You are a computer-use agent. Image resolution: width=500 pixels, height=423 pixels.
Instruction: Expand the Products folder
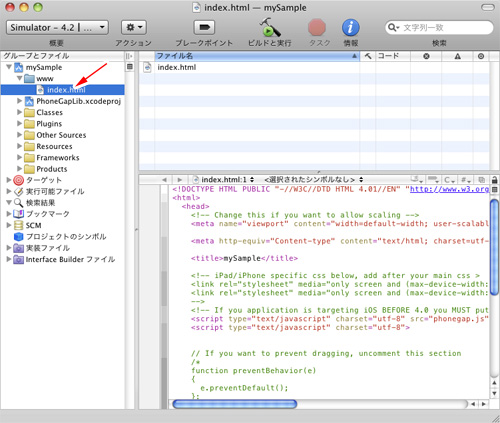tap(19, 169)
